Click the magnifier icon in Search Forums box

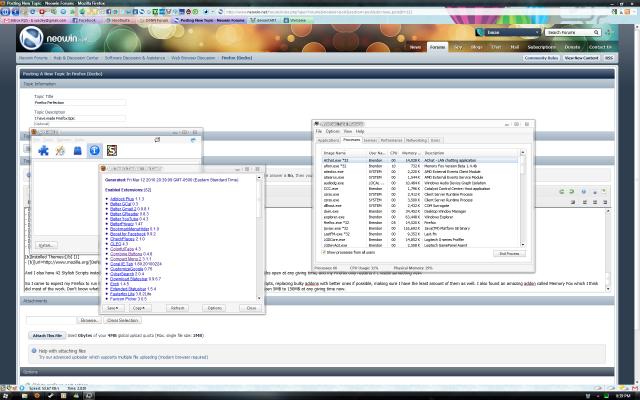click(x=596, y=32)
